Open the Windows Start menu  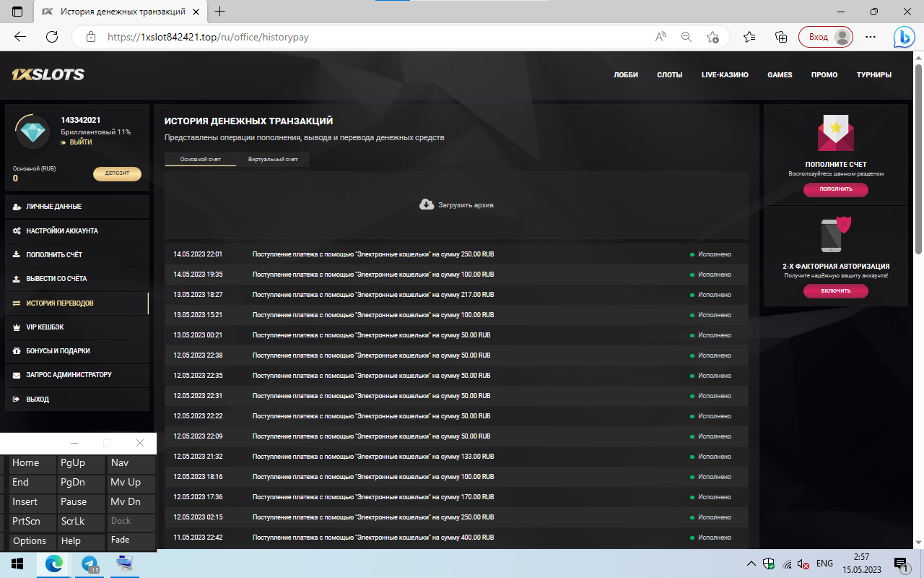click(x=17, y=564)
